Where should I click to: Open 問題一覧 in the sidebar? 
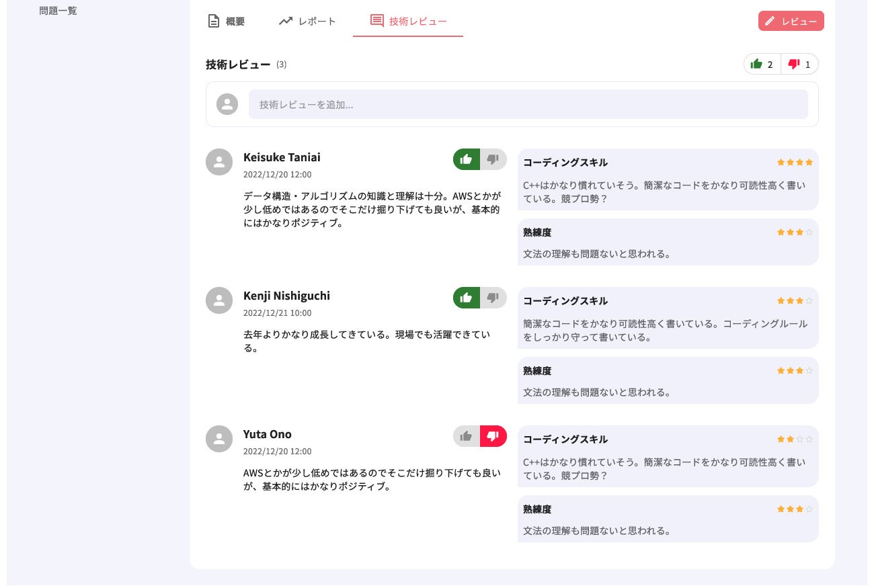[x=58, y=11]
